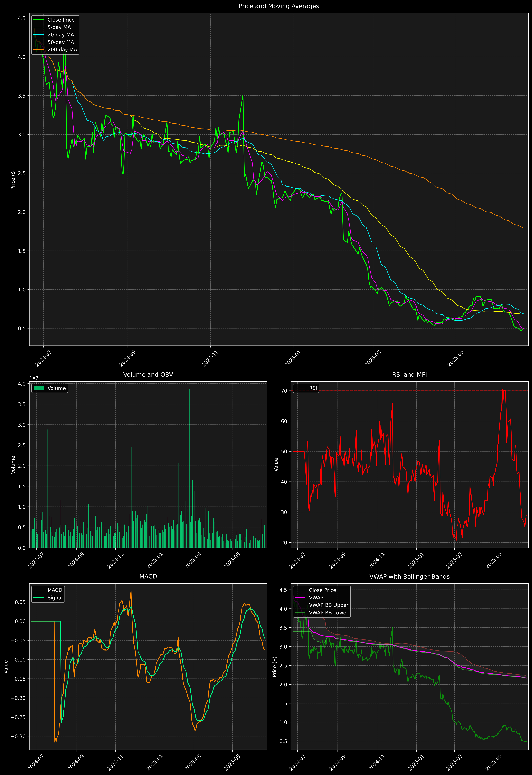The image size is (532, 775).
Task: Click the red line sample in the RSI legend
Action: [300, 388]
